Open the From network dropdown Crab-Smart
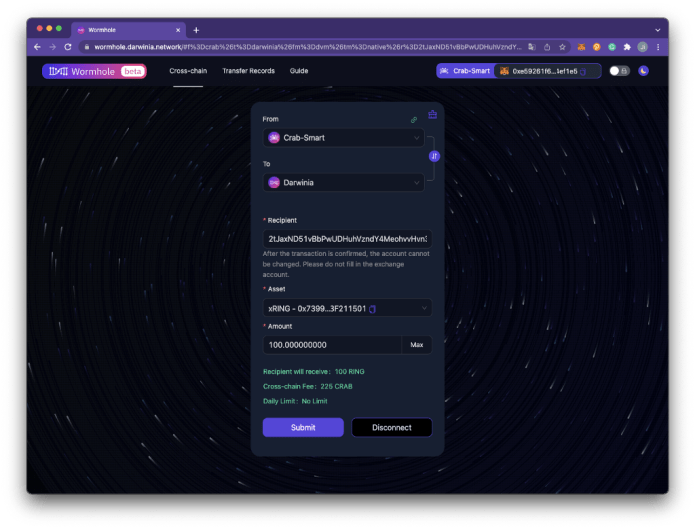 pyautogui.click(x=344, y=138)
